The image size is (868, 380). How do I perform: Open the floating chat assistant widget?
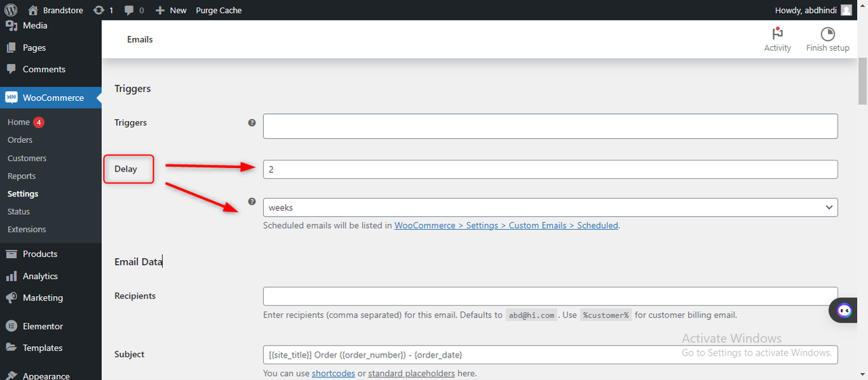[844, 310]
